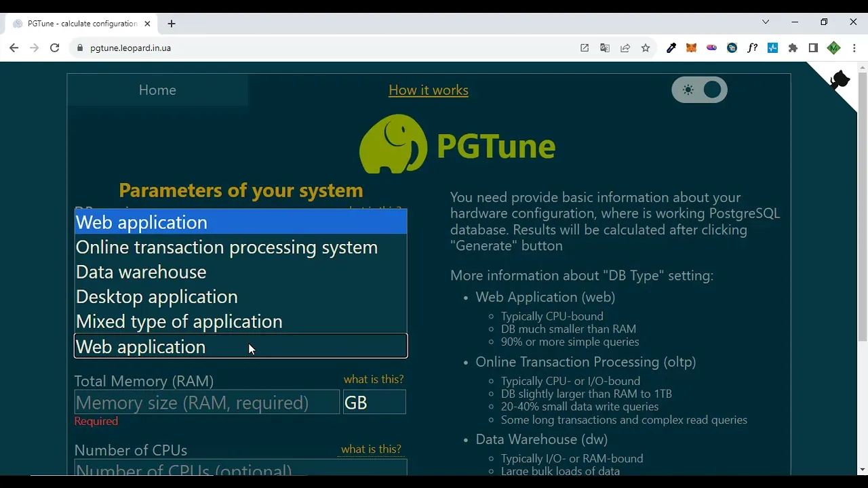The image size is (868, 488).
Task: Share this page using the share icon
Action: point(625,48)
